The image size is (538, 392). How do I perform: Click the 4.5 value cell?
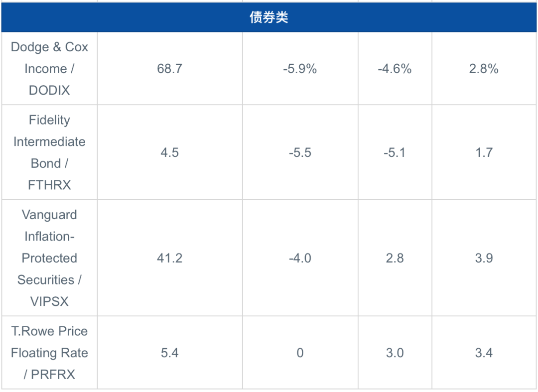pyautogui.click(x=170, y=152)
